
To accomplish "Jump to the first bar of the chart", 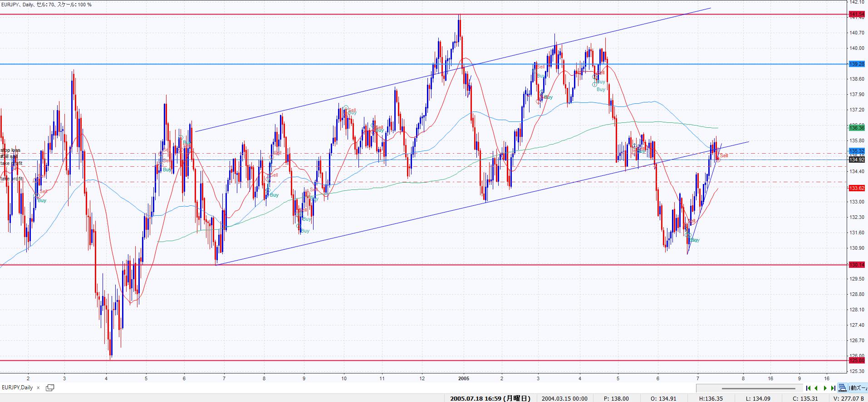I will pyautogui.click(x=808, y=388).
